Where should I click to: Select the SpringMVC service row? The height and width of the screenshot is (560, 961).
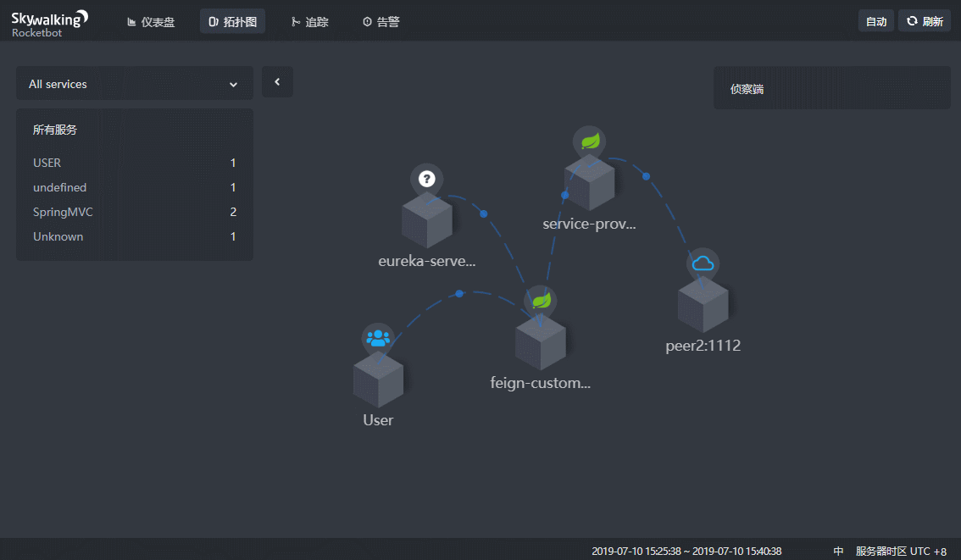click(x=134, y=212)
